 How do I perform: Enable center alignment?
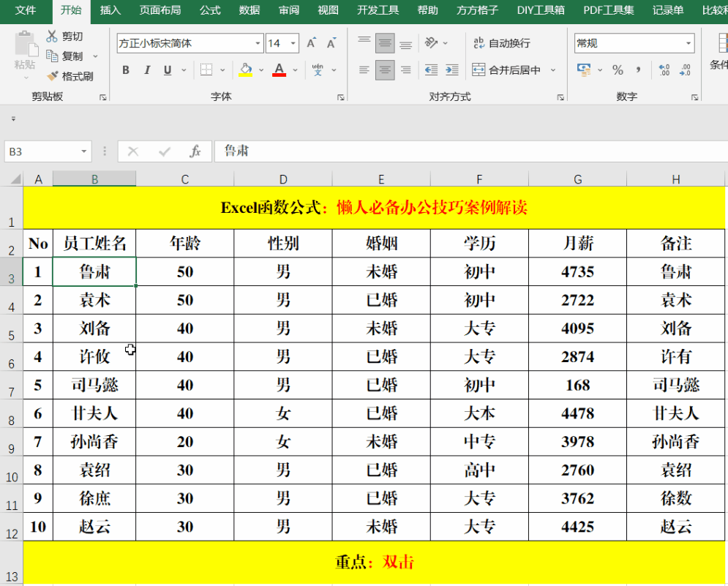point(385,70)
